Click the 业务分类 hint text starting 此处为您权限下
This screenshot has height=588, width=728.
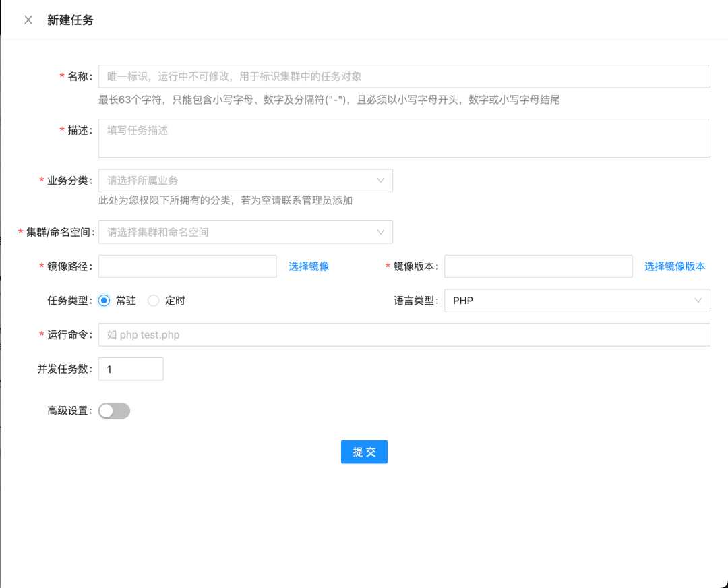225,201
